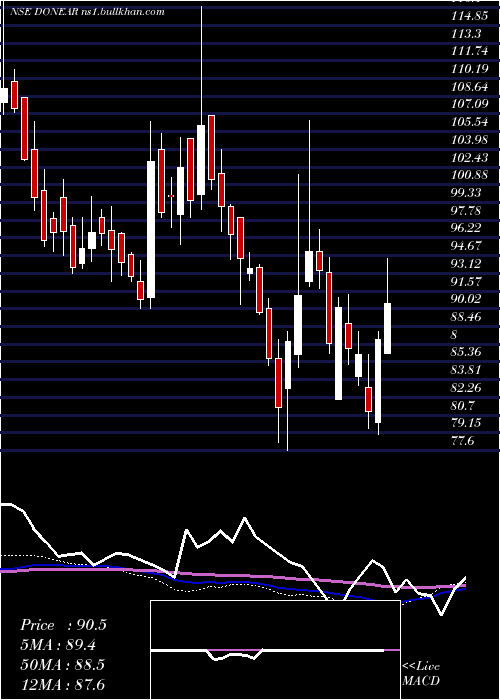The image size is (500, 700).
Task: Click the 83.81 axis value
Action: [466, 370]
